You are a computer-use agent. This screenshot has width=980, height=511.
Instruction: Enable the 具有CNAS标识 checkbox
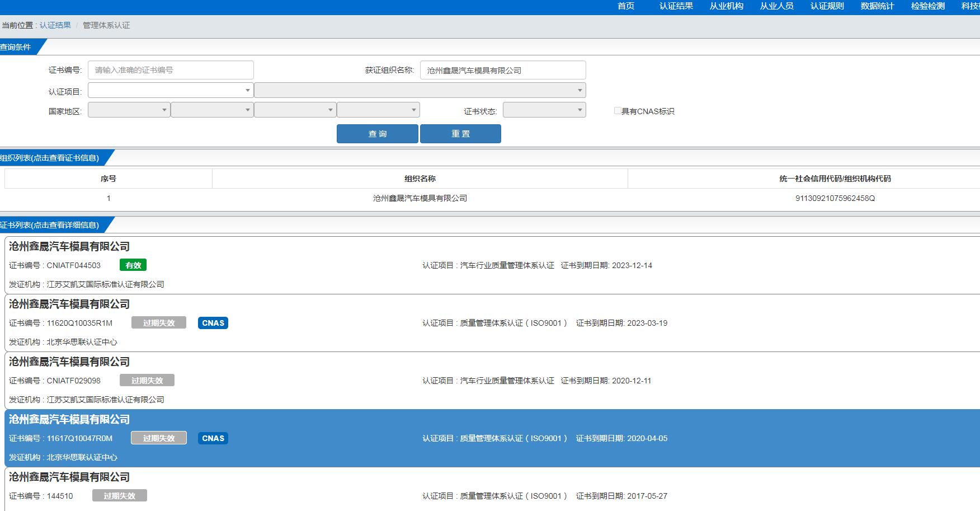618,111
